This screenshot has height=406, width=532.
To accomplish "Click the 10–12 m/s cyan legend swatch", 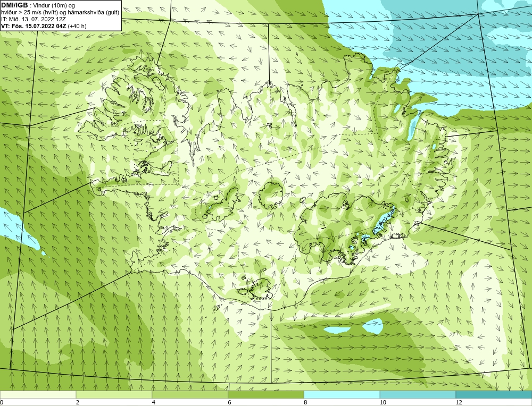I will pos(418,394).
